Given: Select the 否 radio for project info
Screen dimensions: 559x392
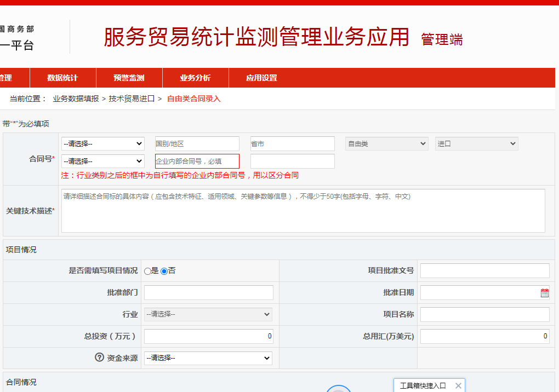Looking at the screenshot, I should click(x=163, y=270).
